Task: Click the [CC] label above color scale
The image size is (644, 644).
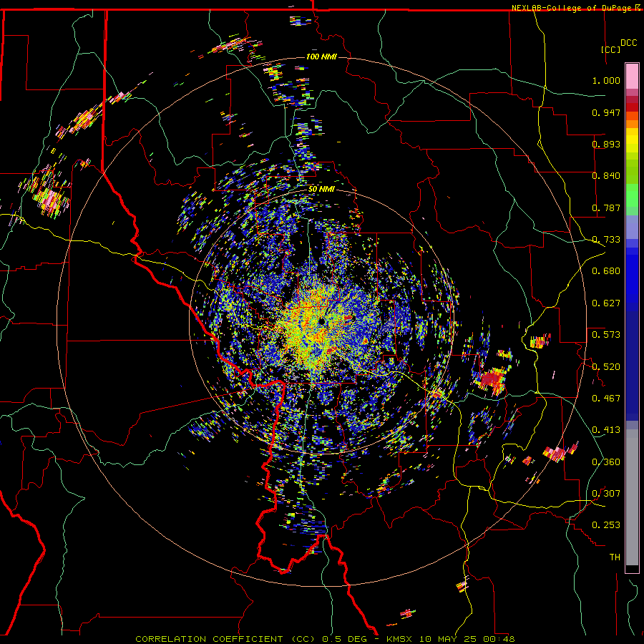Action: point(611,49)
